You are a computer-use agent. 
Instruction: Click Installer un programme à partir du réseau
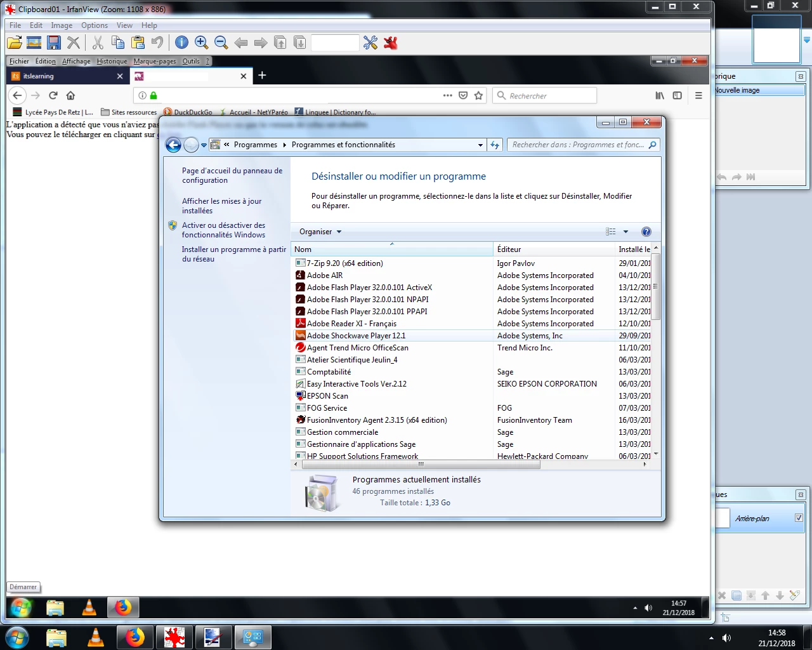233,254
